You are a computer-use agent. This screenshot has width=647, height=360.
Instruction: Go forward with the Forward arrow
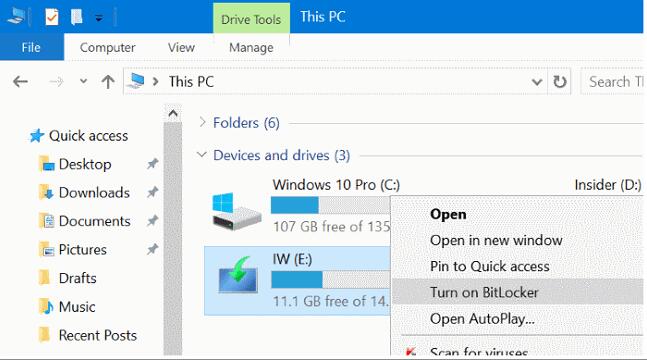(56, 81)
